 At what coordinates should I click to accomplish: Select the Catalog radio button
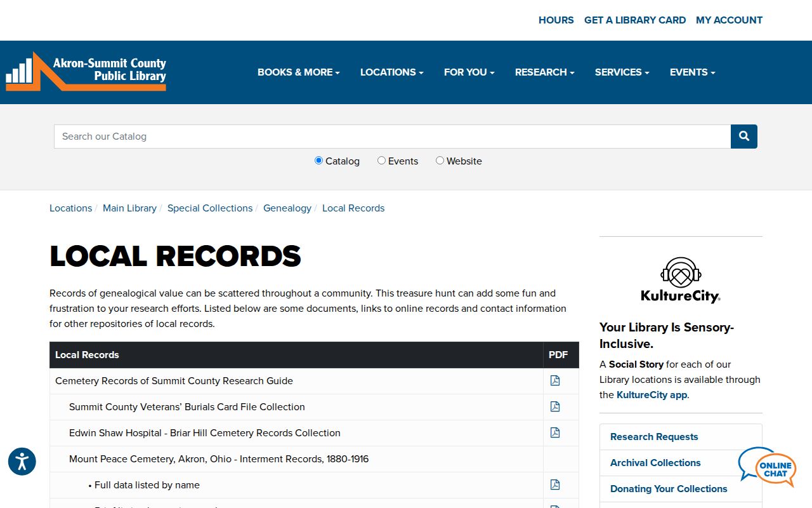318,161
